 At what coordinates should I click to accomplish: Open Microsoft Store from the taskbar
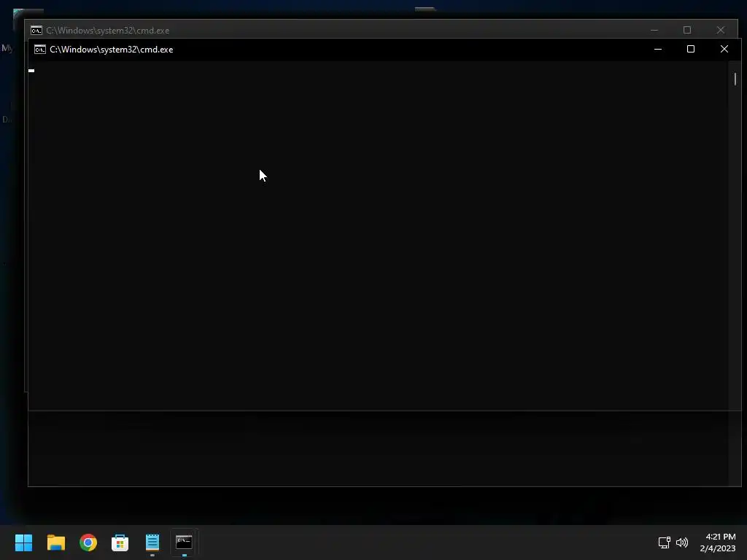[x=120, y=542]
